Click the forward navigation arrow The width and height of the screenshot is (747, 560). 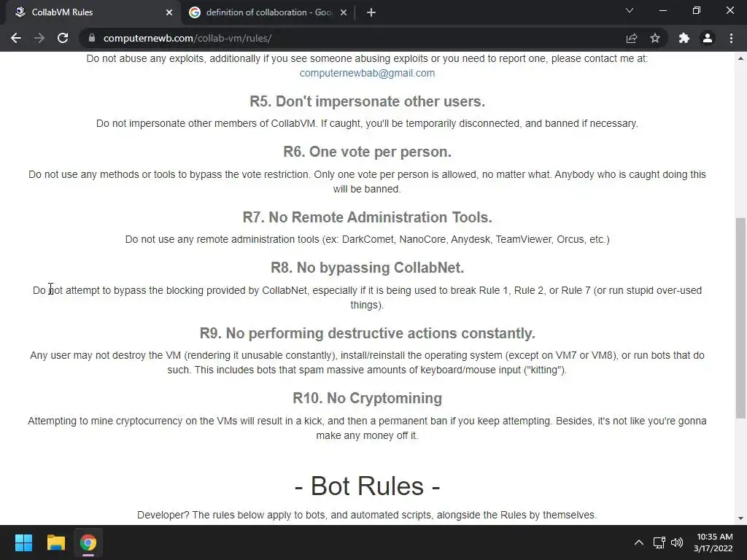[x=39, y=38]
